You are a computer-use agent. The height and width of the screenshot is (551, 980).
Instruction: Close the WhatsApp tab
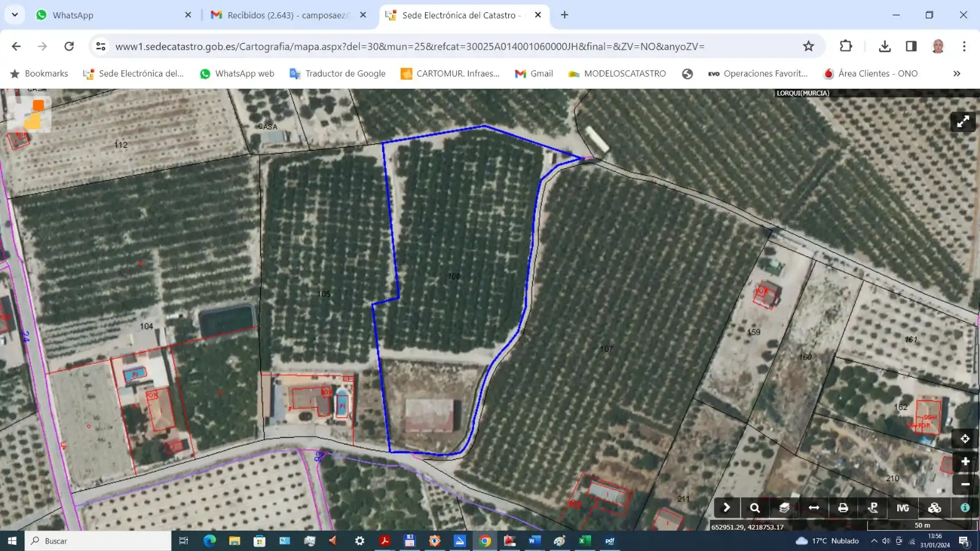coord(187,15)
